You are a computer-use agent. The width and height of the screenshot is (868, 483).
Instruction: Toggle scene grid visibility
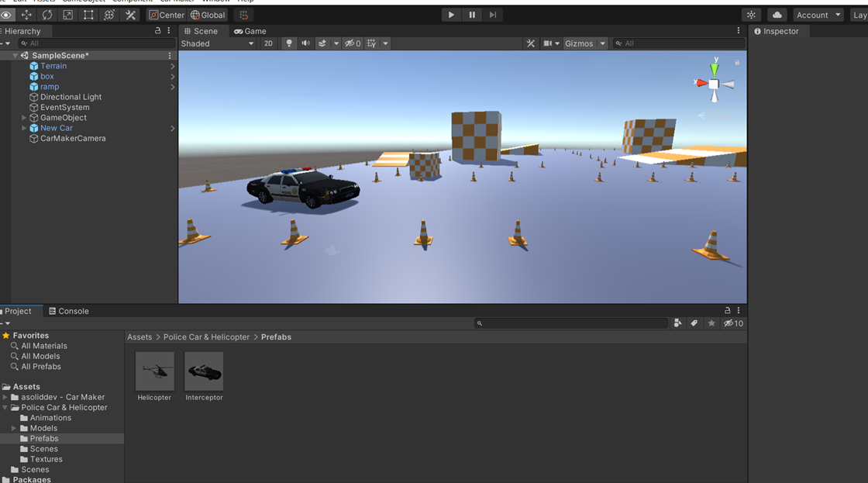(x=371, y=43)
